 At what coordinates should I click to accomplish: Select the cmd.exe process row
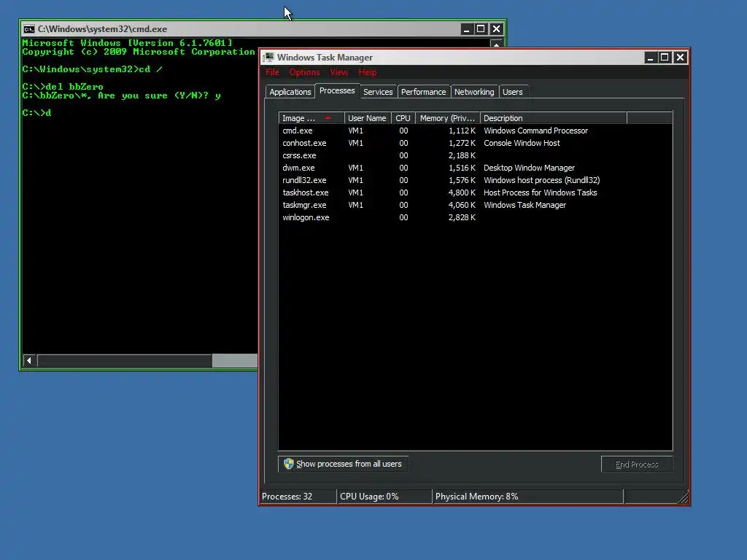[475, 131]
